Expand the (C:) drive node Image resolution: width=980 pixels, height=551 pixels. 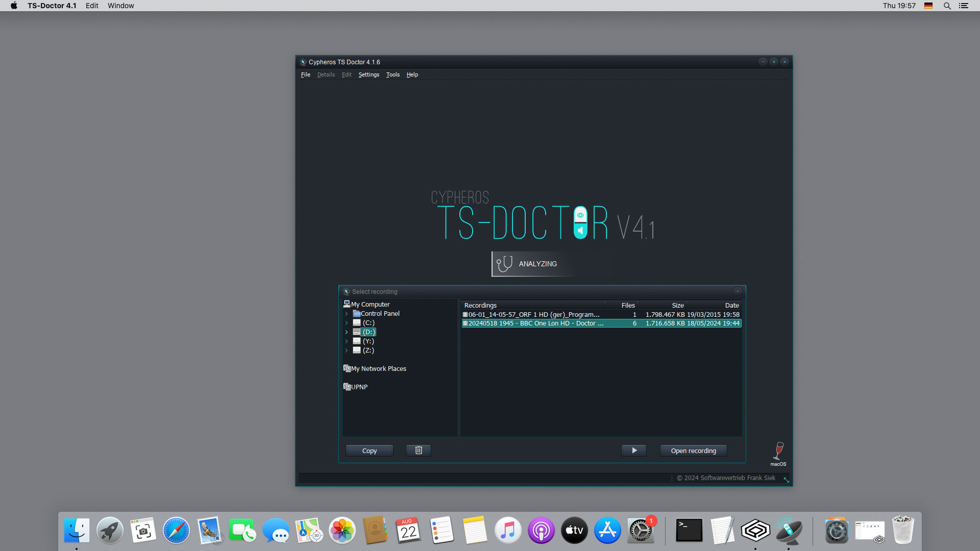click(x=347, y=323)
